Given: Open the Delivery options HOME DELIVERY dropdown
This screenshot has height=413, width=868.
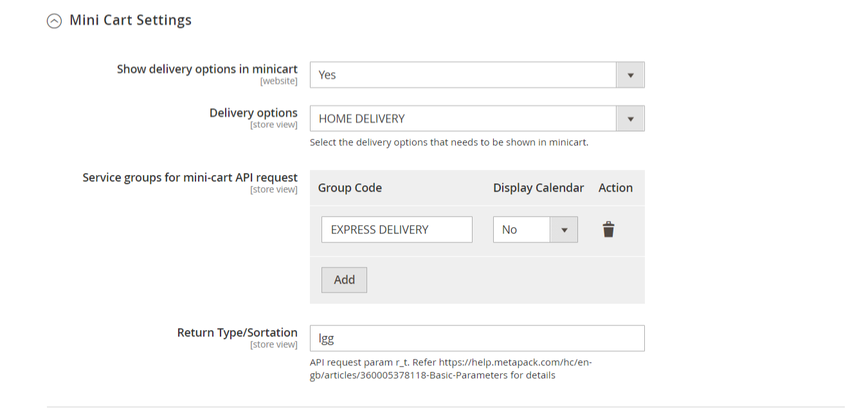Looking at the screenshot, I should click(477, 118).
